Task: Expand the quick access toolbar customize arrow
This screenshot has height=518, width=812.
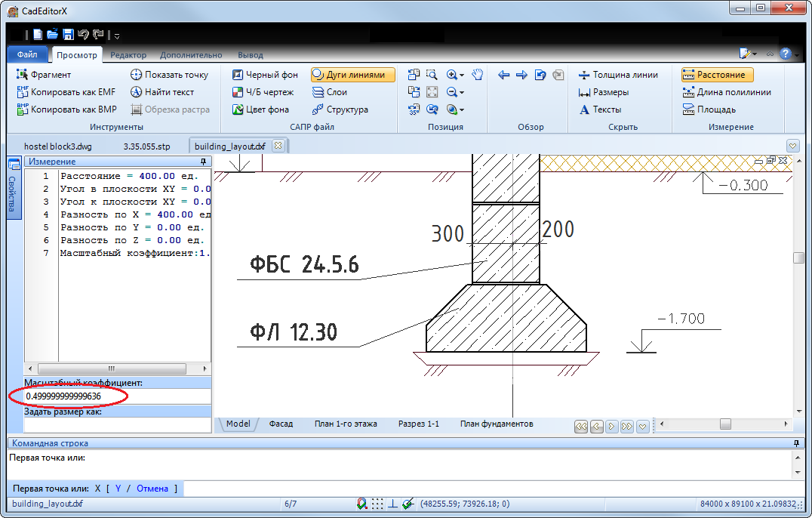Action: pyautogui.click(x=117, y=35)
